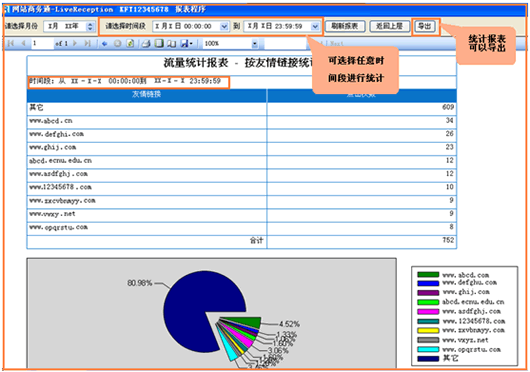Open the start time 00:00:00 dropdown

224,26
